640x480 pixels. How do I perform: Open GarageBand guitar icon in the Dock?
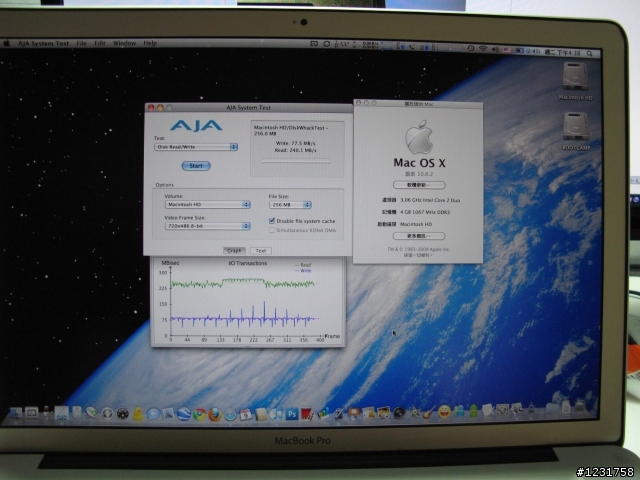(x=429, y=412)
